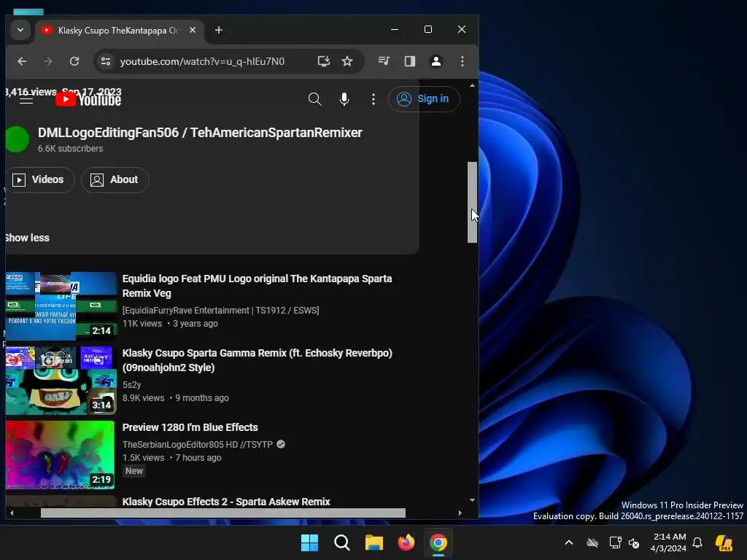This screenshot has width=747, height=560.
Task: Open Klasky Csupo Sparta Gamma Remix thumbnail
Action: pos(61,381)
